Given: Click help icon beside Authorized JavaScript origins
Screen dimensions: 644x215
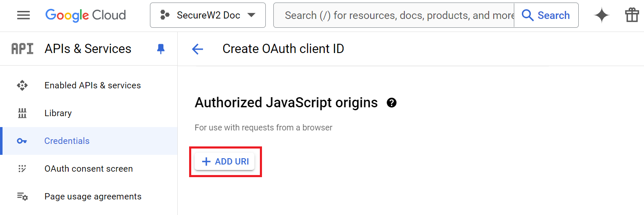Looking at the screenshot, I should [392, 103].
